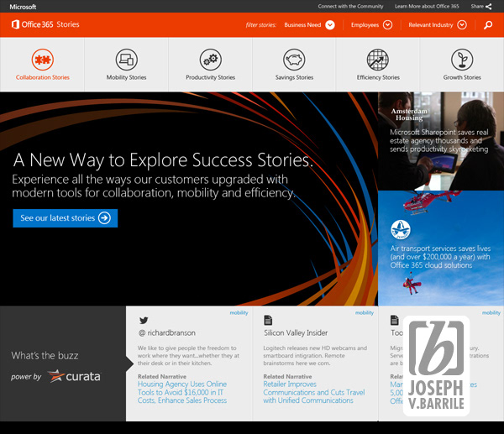Click Connect with the Community link
This screenshot has height=434, width=504.
tap(350, 7)
